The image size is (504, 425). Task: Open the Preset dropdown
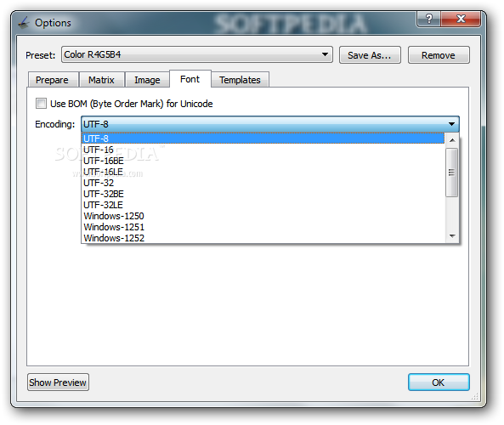pyautogui.click(x=197, y=54)
